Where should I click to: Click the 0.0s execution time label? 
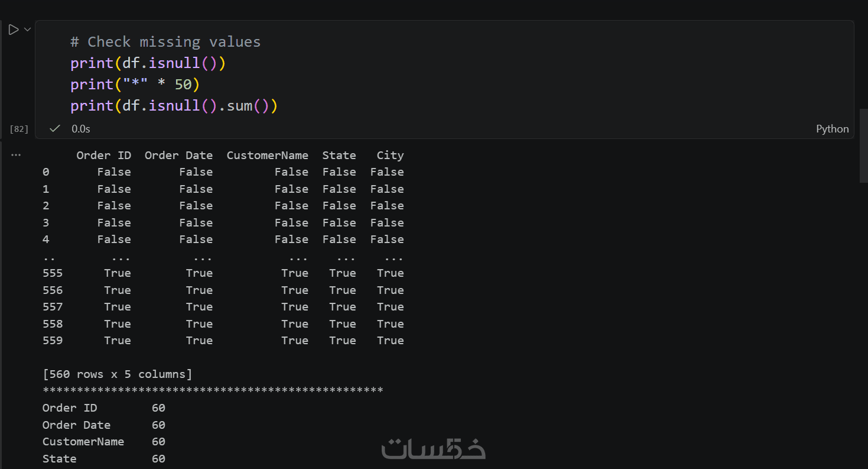[x=81, y=128]
